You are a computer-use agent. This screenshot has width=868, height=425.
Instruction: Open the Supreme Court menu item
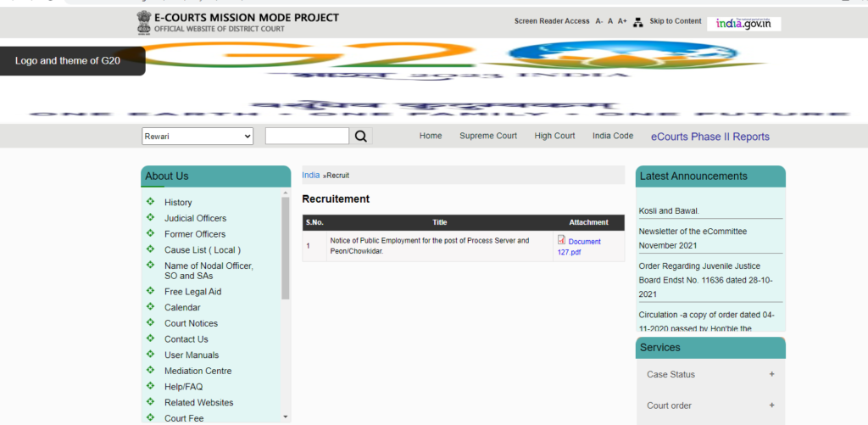pyautogui.click(x=488, y=136)
